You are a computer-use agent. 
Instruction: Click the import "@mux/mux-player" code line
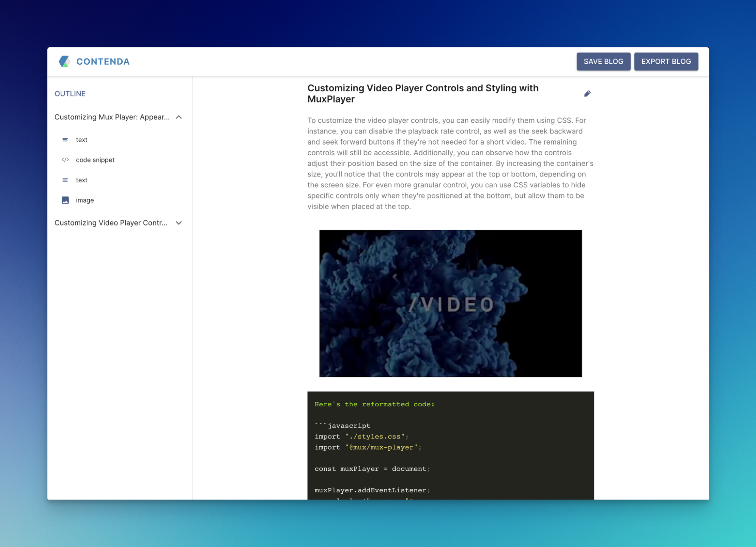368,447
